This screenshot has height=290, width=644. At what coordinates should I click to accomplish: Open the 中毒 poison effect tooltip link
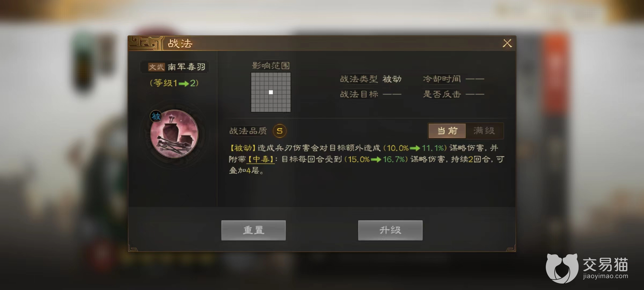[x=261, y=159]
